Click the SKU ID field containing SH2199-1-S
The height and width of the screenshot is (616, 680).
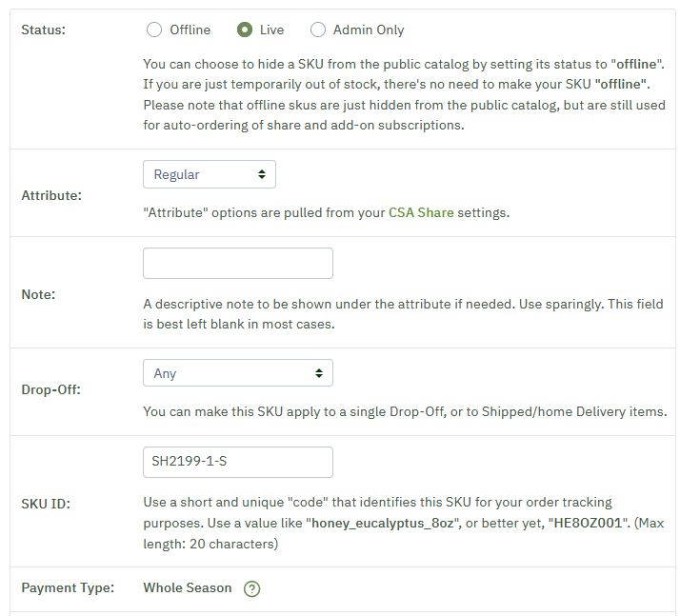pyautogui.click(x=238, y=462)
